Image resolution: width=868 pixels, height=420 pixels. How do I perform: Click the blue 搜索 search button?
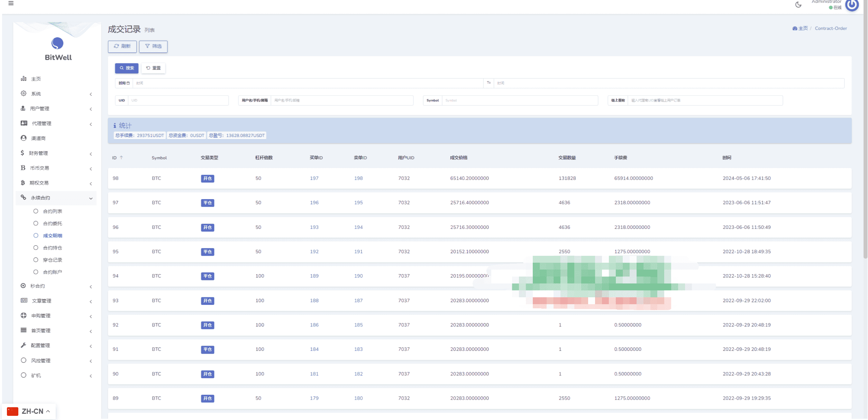coord(127,68)
